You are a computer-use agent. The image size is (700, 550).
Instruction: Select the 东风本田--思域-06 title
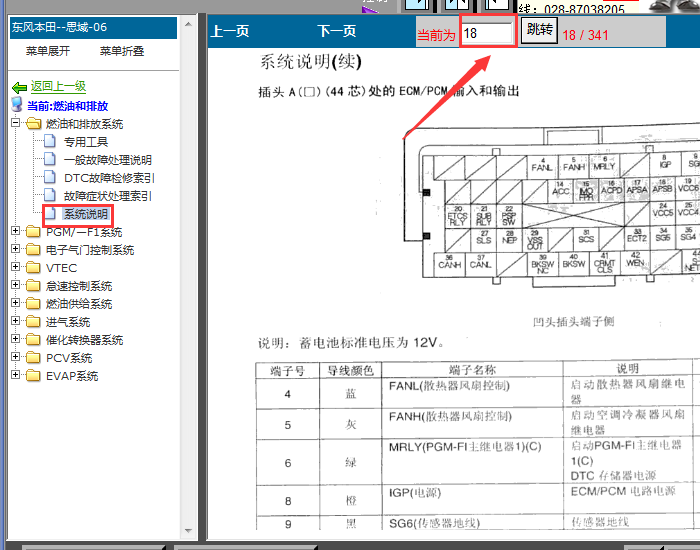coord(59,27)
